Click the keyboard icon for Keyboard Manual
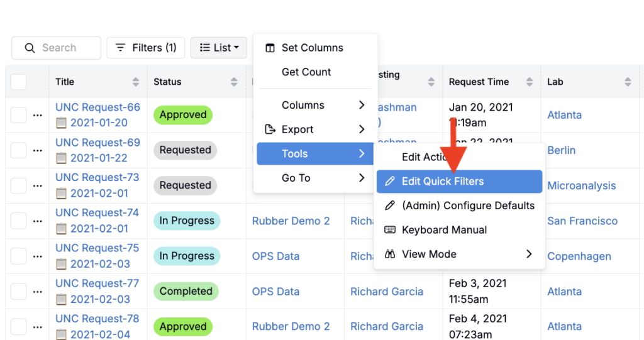The width and height of the screenshot is (644, 340). 390,230
